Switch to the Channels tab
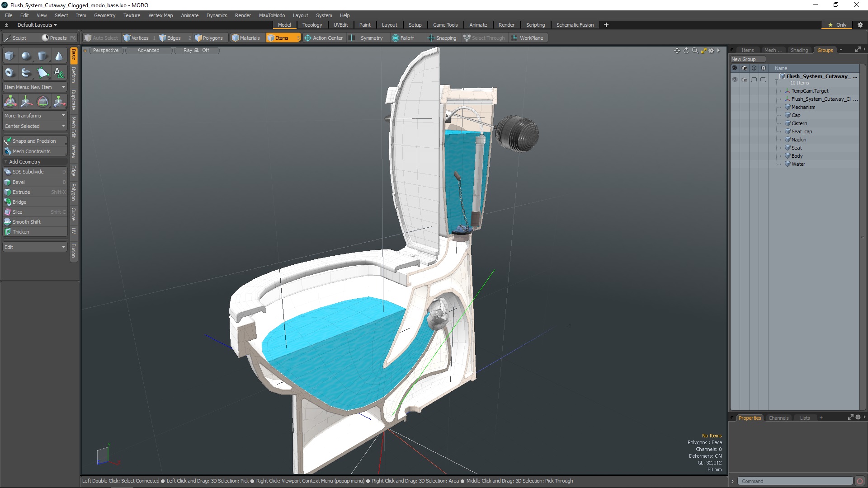 (x=778, y=418)
